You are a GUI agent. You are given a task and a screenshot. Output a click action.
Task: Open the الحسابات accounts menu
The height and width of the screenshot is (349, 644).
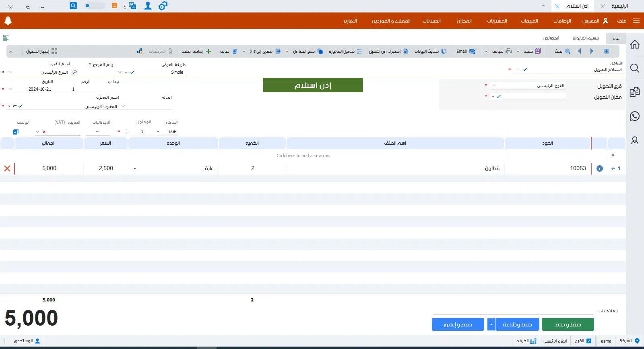click(431, 21)
